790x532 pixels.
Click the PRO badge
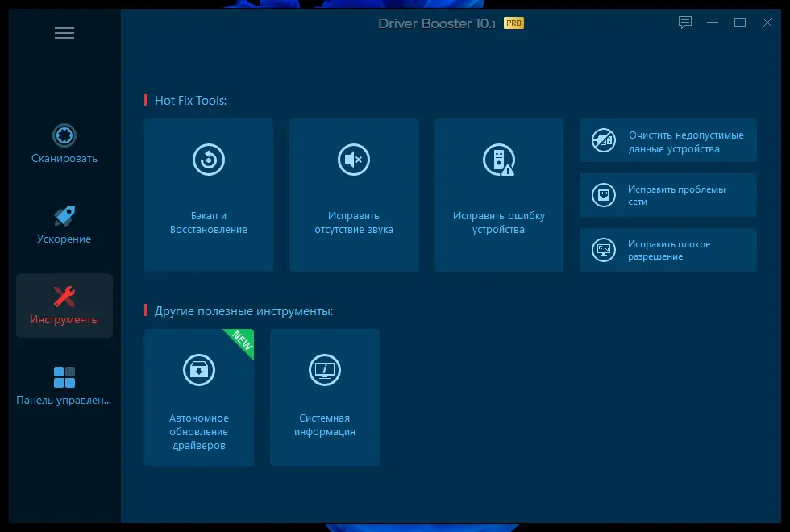tap(514, 23)
